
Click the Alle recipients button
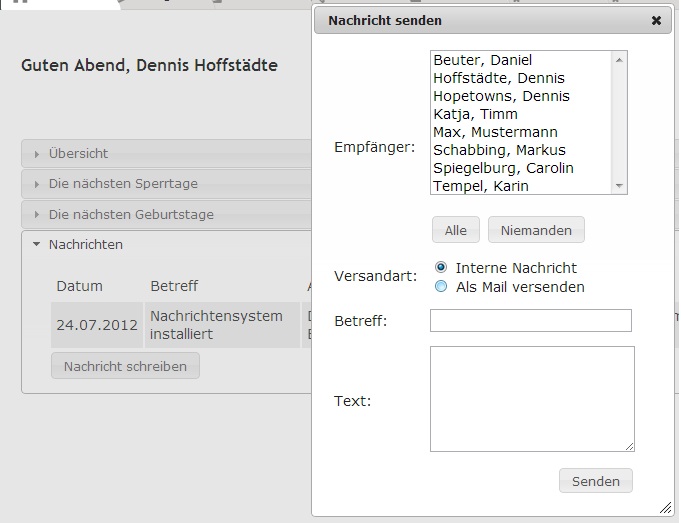coord(456,230)
